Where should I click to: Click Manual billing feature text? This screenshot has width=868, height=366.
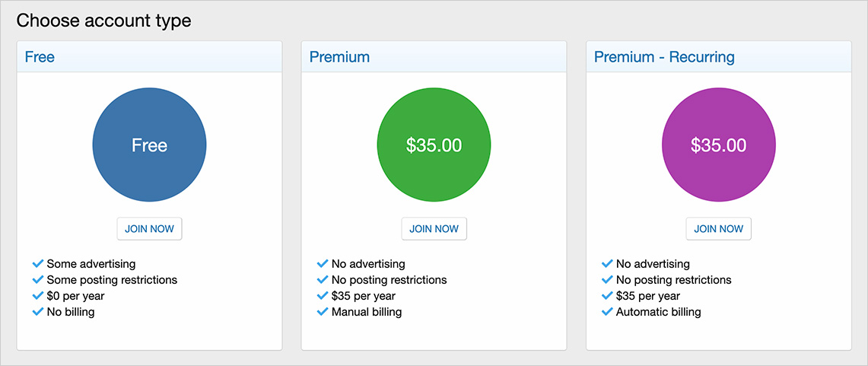click(x=367, y=312)
